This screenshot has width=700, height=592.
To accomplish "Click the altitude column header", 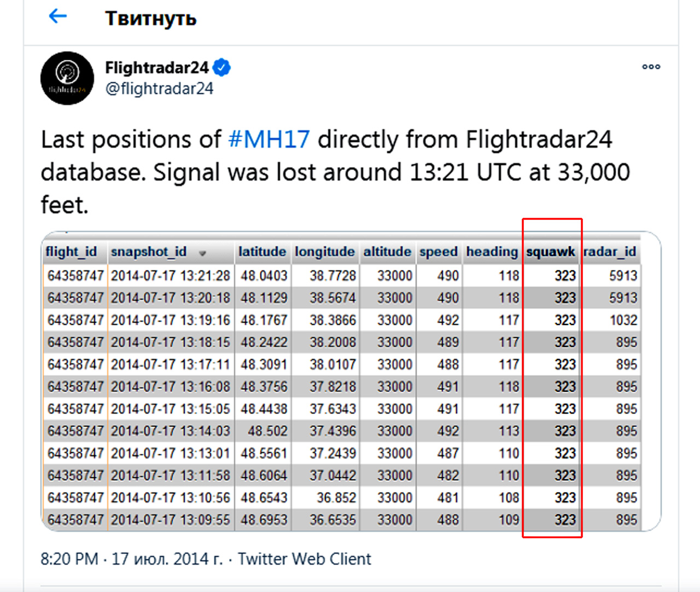I will [x=387, y=252].
